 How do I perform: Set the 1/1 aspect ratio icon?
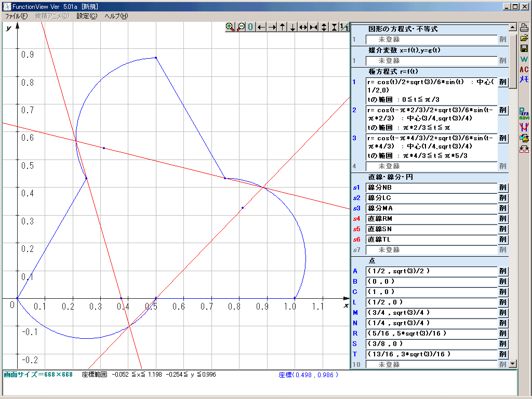[x=344, y=27]
